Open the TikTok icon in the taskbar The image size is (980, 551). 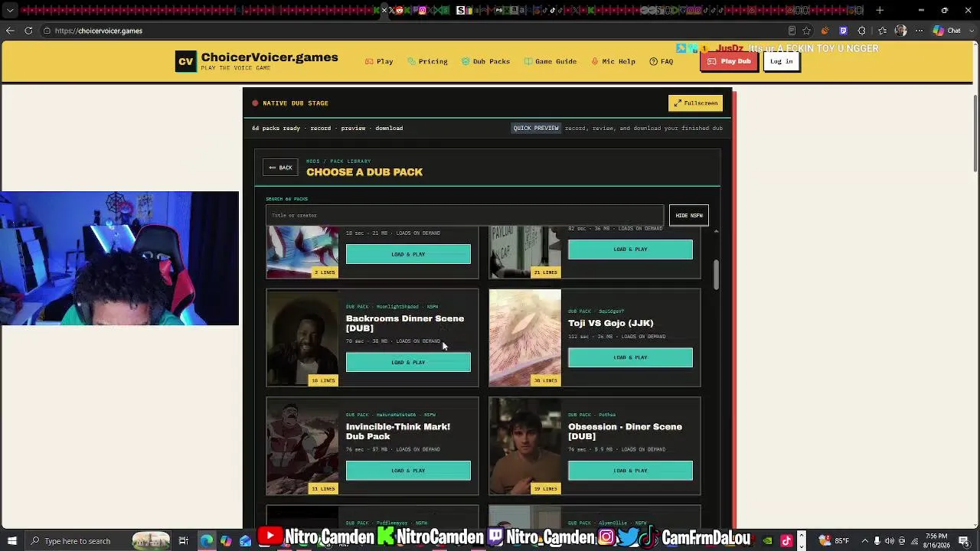point(786,541)
